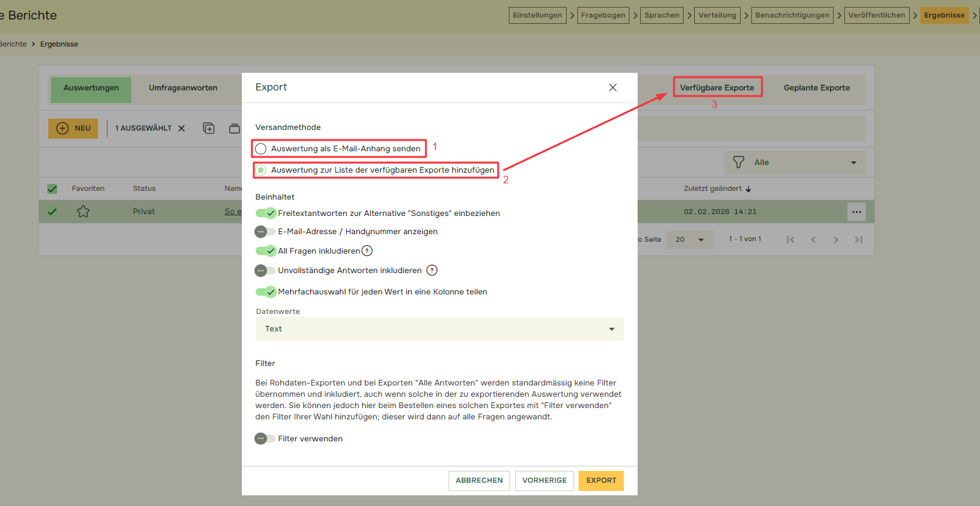
Task: Click help icon beside All Fragen inkludieren
Action: 367,251
